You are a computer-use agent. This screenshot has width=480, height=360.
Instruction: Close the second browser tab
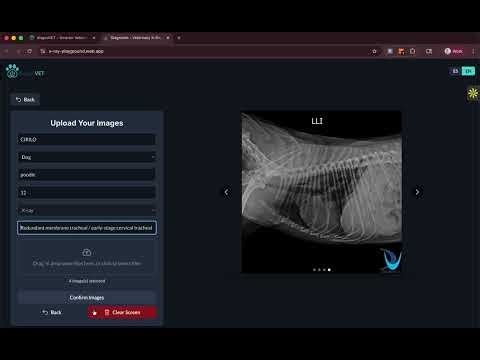click(168, 38)
